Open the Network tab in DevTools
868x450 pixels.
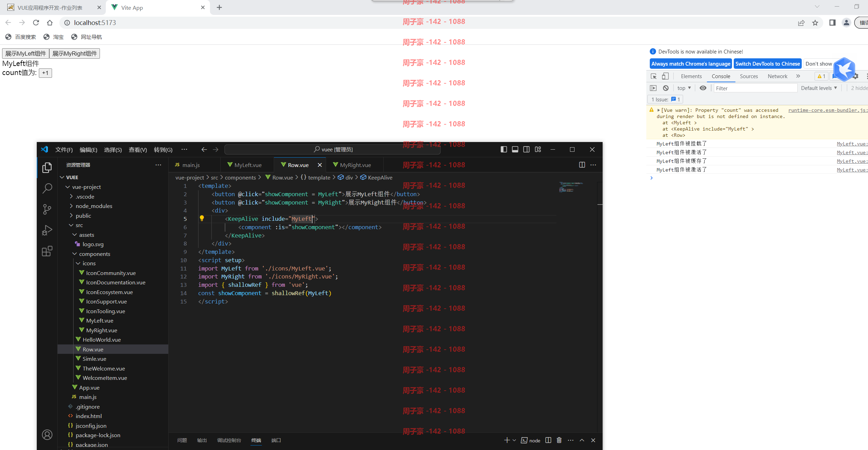coord(777,76)
